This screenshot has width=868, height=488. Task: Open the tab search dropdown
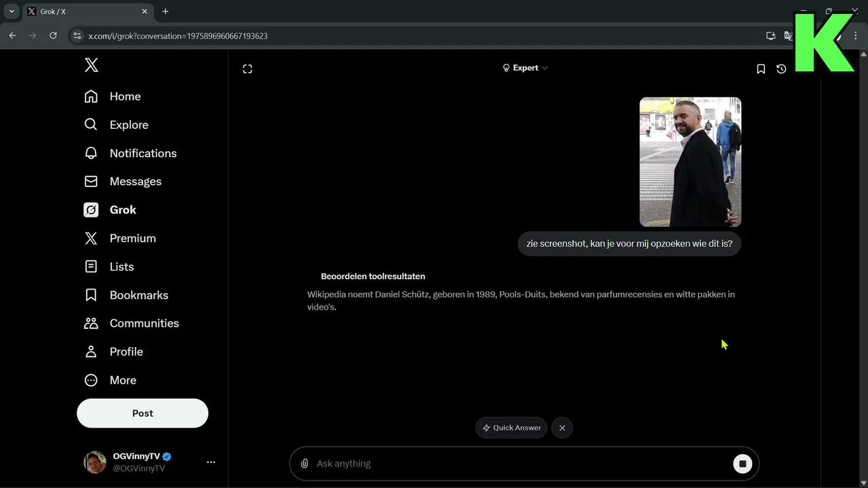(12, 12)
